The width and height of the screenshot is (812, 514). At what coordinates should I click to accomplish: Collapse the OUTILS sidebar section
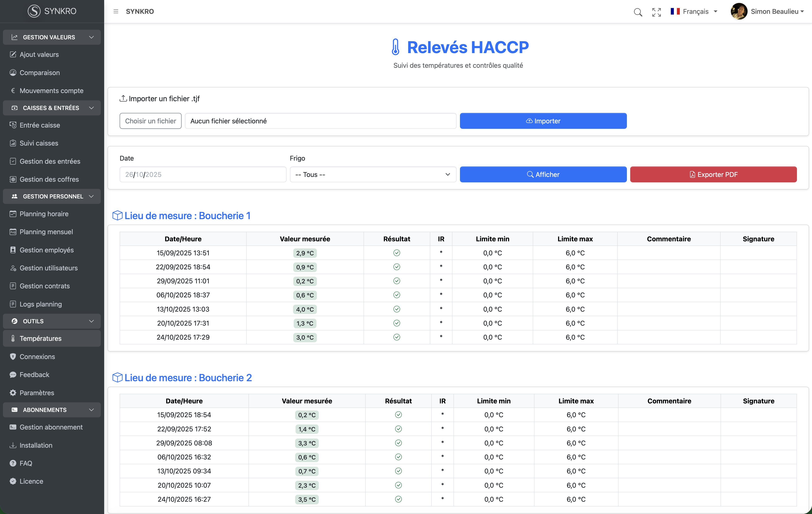point(91,321)
